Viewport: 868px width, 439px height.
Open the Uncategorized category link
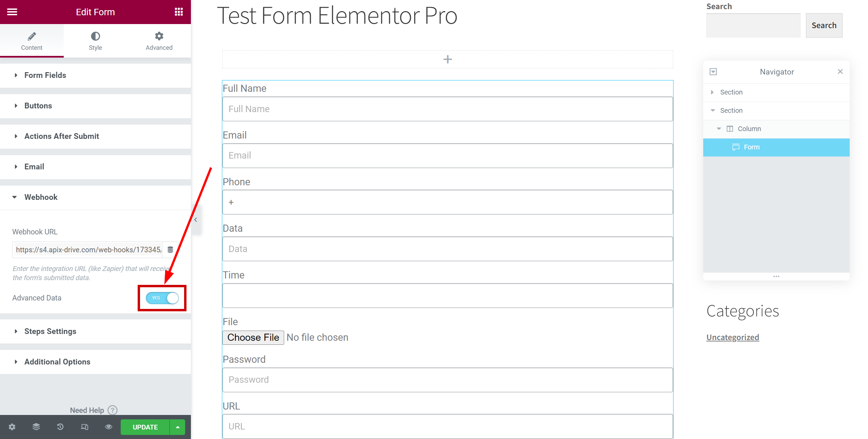[732, 337]
